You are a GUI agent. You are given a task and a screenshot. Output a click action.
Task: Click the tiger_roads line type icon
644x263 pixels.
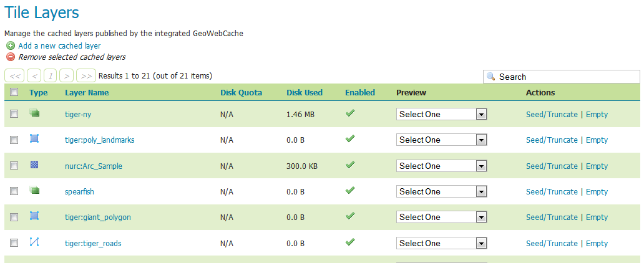tap(34, 242)
